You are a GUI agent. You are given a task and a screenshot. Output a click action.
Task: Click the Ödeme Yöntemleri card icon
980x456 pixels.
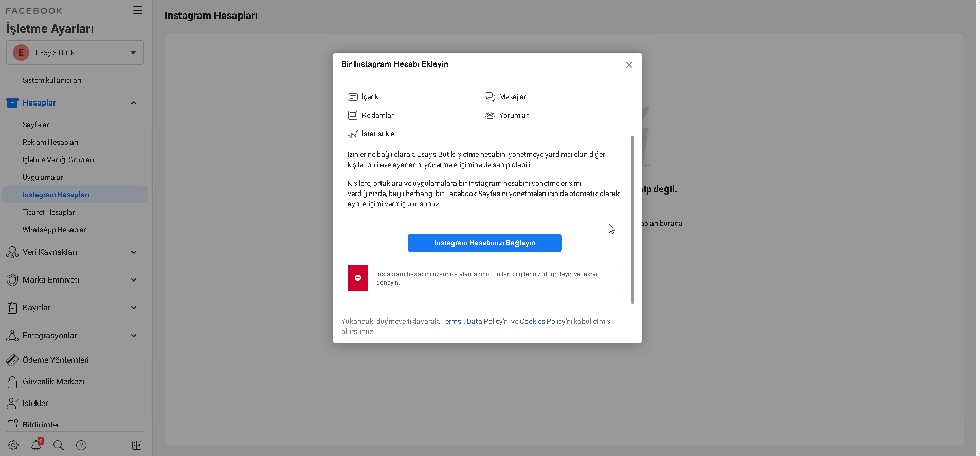point(12,360)
